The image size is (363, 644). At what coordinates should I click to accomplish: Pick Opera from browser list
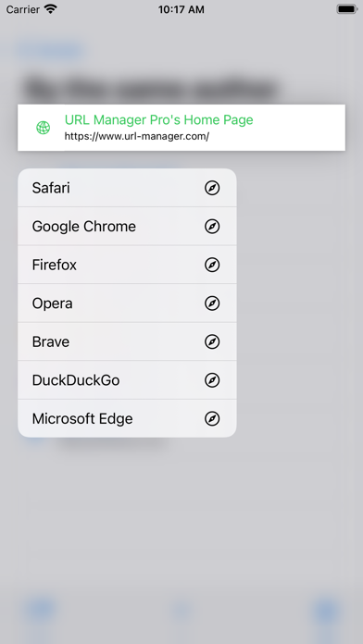(127, 303)
